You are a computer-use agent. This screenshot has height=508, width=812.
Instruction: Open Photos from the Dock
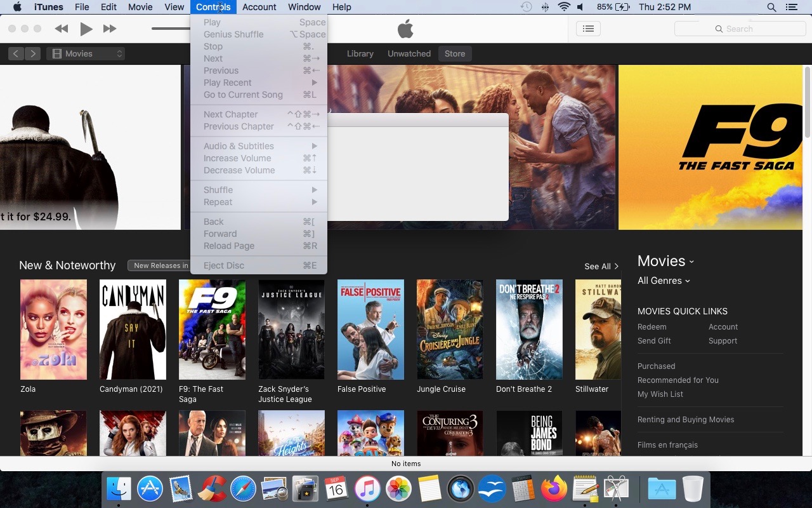(x=398, y=488)
